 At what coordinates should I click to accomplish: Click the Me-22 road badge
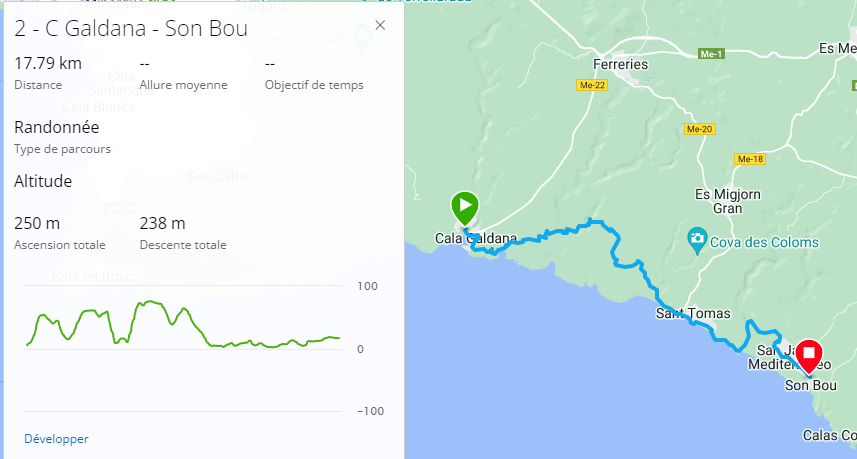pos(593,86)
